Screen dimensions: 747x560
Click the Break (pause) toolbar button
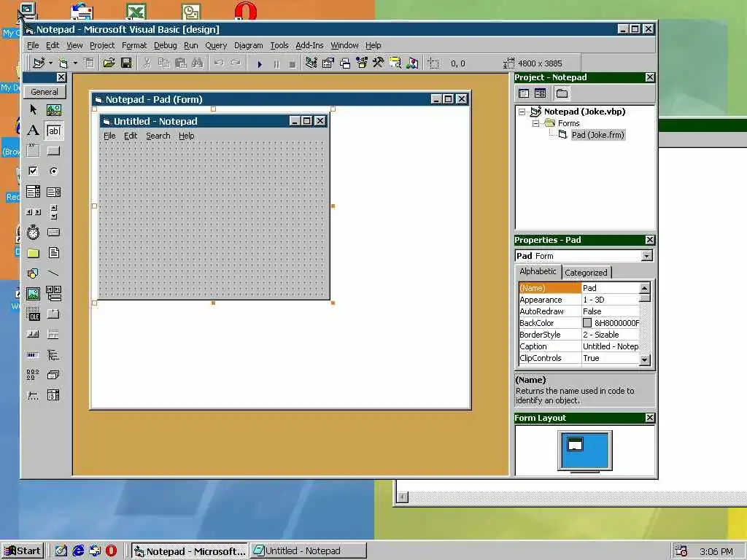pyautogui.click(x=276, y=63)
